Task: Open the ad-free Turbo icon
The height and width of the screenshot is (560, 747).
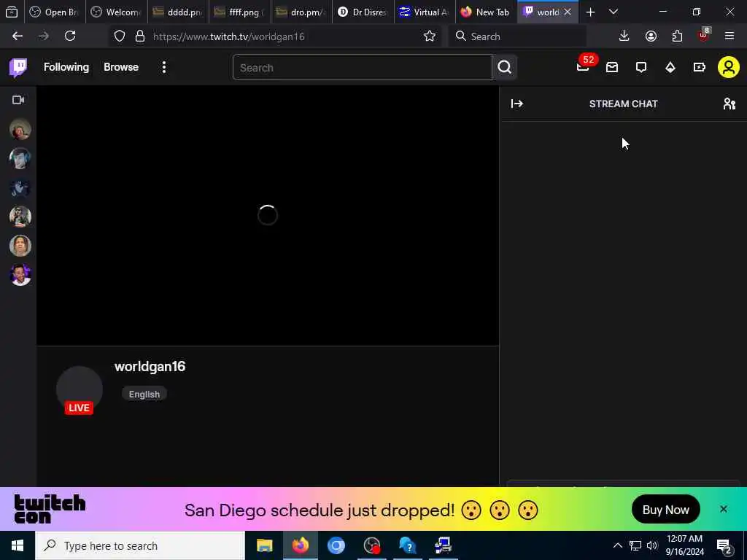Action: 700,67
